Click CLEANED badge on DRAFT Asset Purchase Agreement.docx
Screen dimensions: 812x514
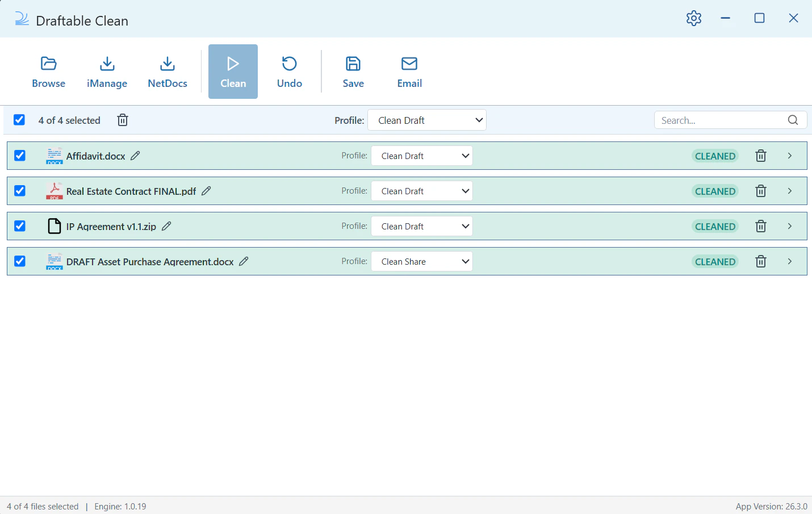(715, 262)
